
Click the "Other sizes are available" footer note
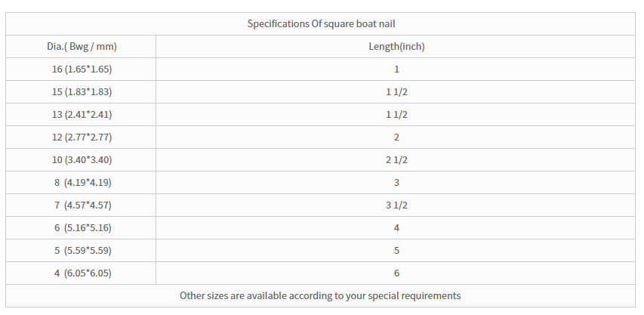(320, 295)
